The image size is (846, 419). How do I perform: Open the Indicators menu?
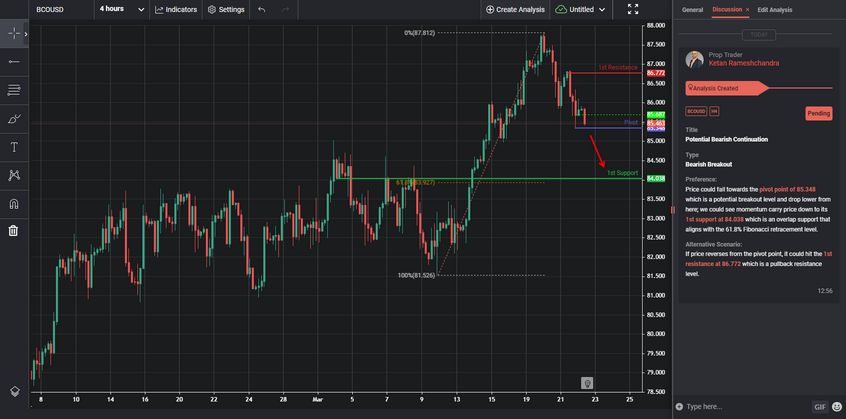pos(176,10)
